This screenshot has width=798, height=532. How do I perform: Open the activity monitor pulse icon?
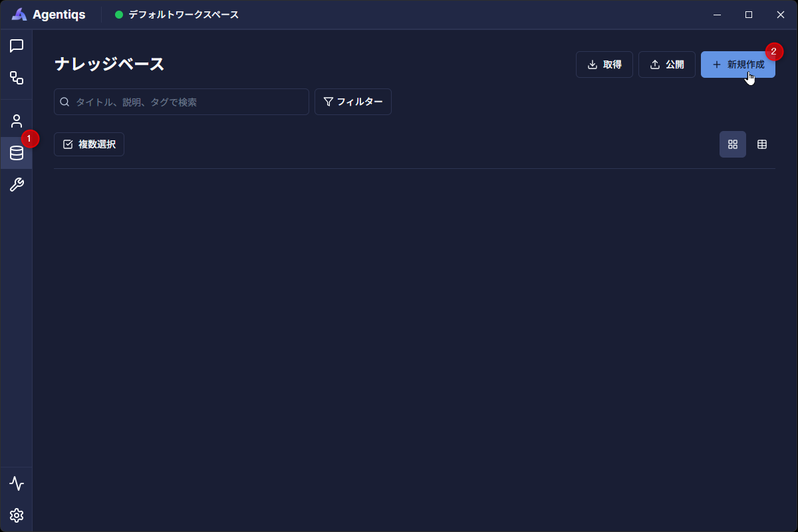17,483
